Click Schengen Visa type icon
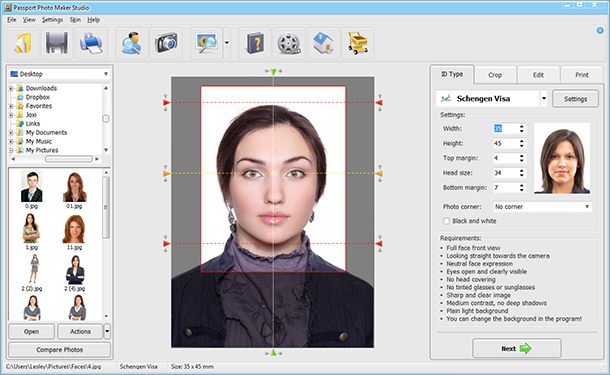The image size is (610, 375). coord(446,99)
